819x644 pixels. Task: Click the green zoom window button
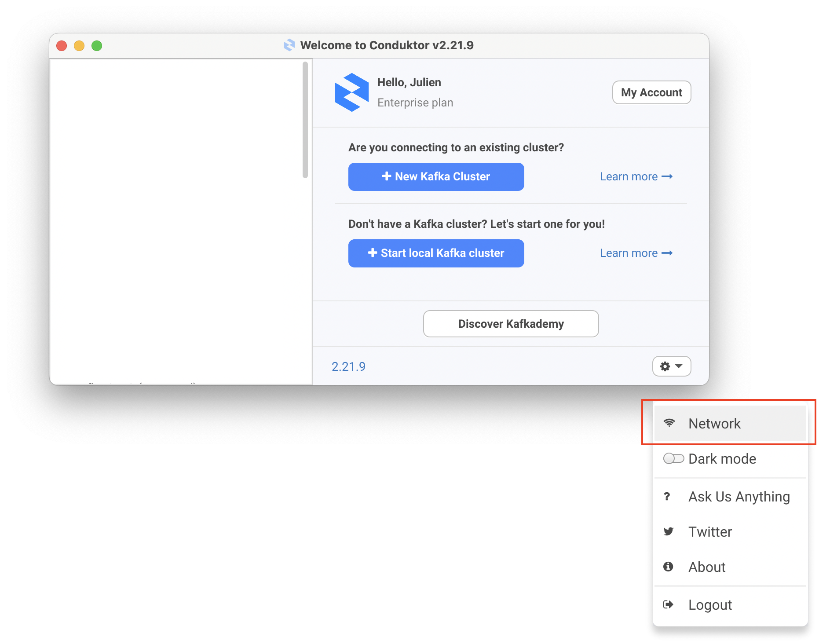[97, 46]
